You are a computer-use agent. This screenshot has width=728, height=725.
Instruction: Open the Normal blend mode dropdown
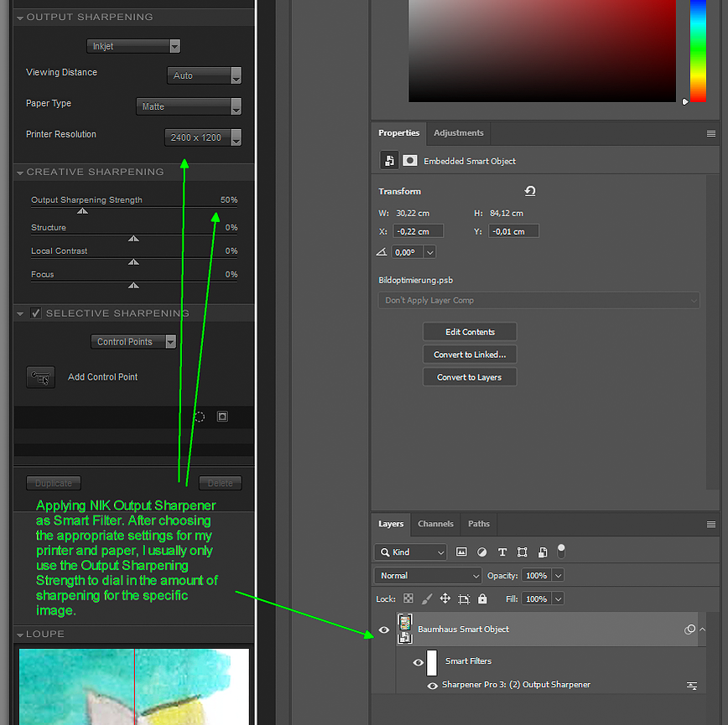[x=427, y=576]
